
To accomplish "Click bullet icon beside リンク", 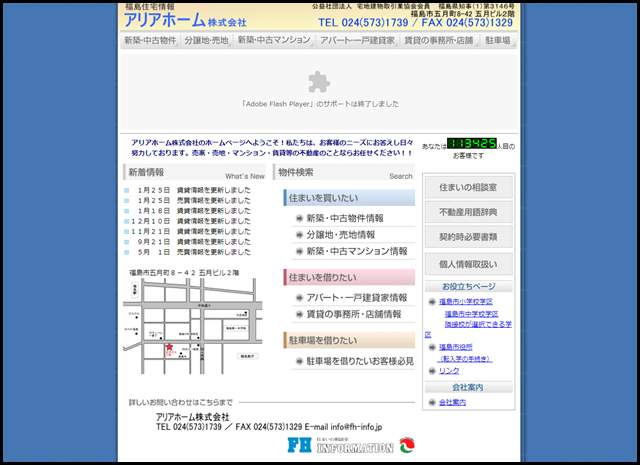I will [432, 371].
